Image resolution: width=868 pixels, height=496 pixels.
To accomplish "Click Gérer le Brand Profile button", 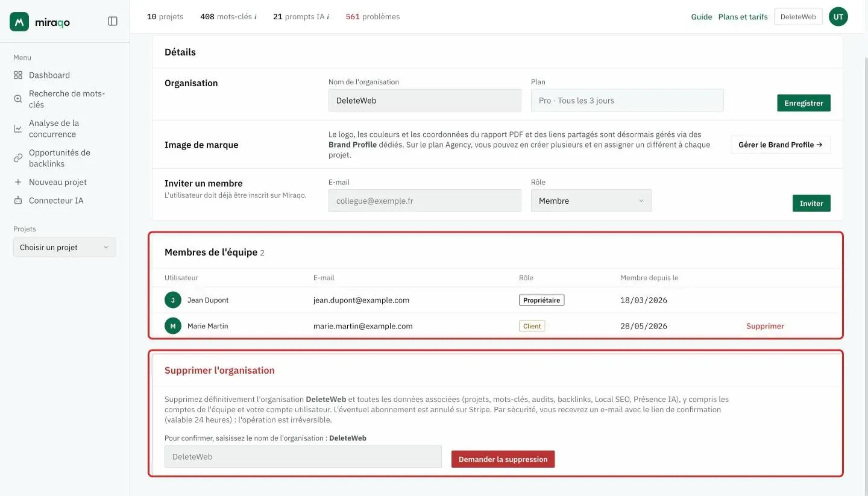I will (781, 145).
